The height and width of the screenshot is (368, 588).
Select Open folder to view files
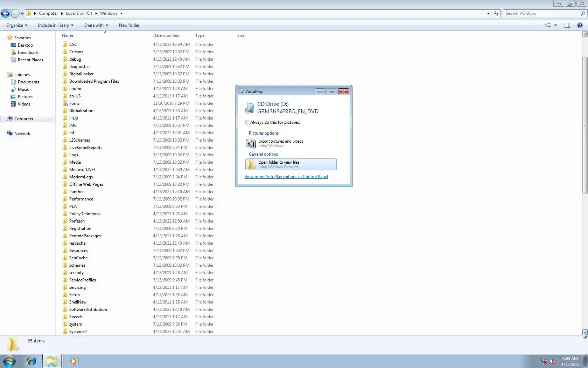pos(291,164)
